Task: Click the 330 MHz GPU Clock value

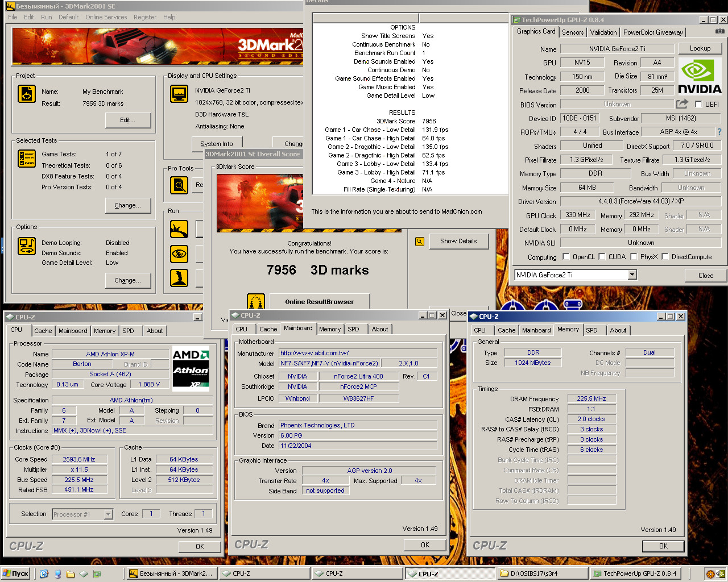Action: [578, 215]
